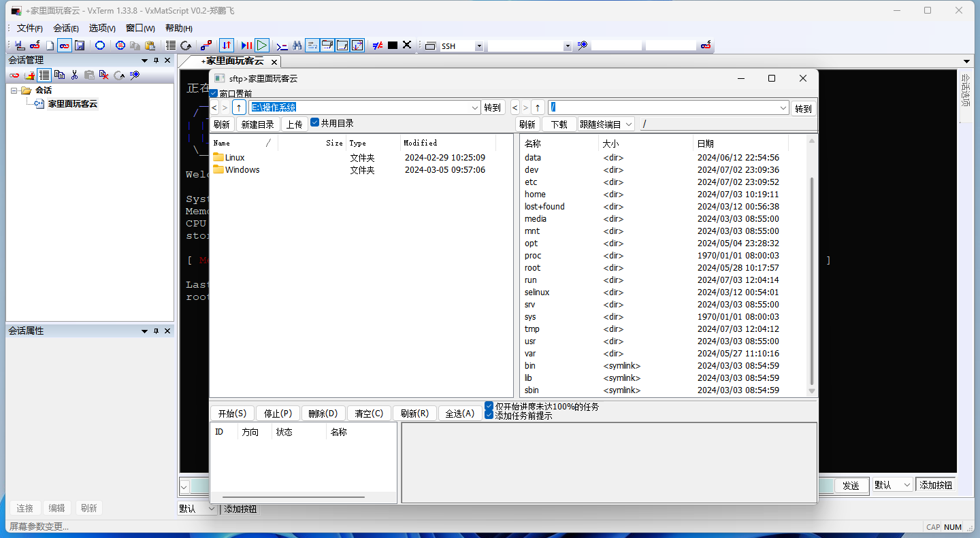Image resolution: width=980 pixels, height=538 pixels.
Task: Click the search magnifier icon in session manager toolbar
Action: (x=135, y=75)
